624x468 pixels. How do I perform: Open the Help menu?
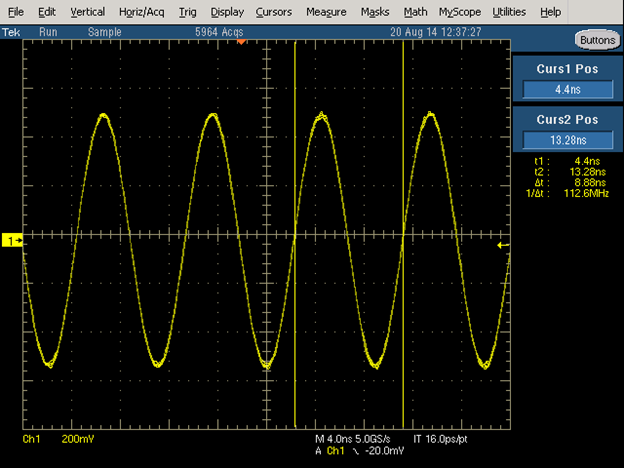point(551,12)
